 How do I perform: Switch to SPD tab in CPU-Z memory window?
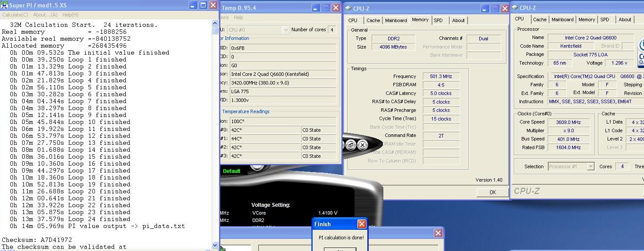click(438, 20)
